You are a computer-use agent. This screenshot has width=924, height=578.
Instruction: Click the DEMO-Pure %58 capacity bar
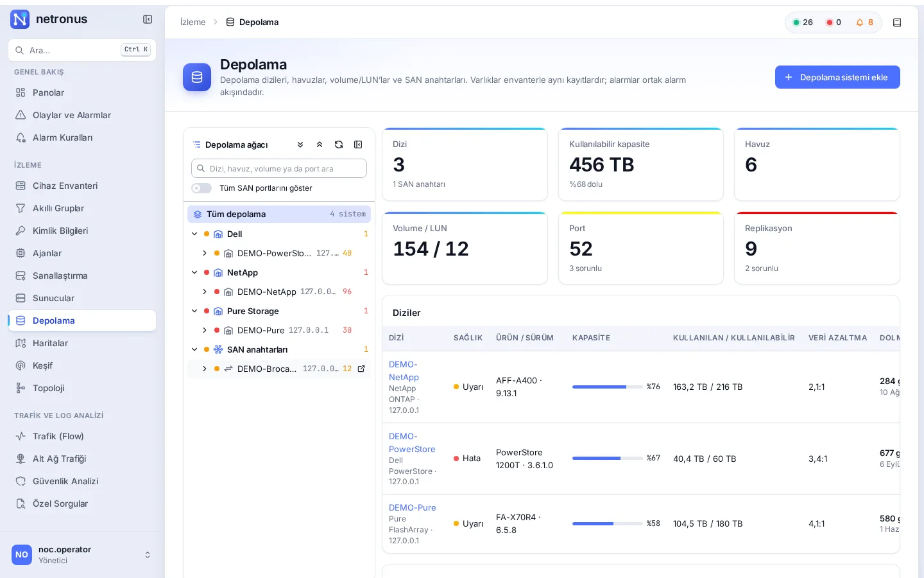(x=608, y=523)
